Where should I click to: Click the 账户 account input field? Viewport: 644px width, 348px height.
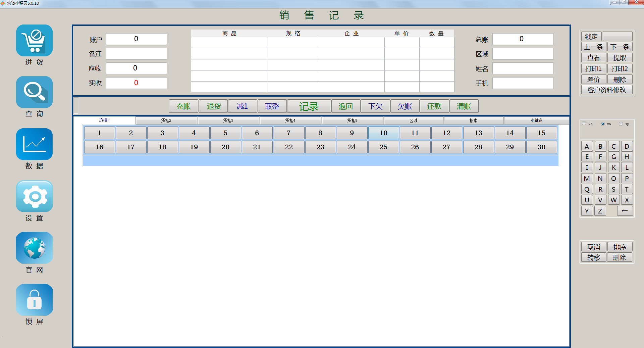click(x=137, y=39)
